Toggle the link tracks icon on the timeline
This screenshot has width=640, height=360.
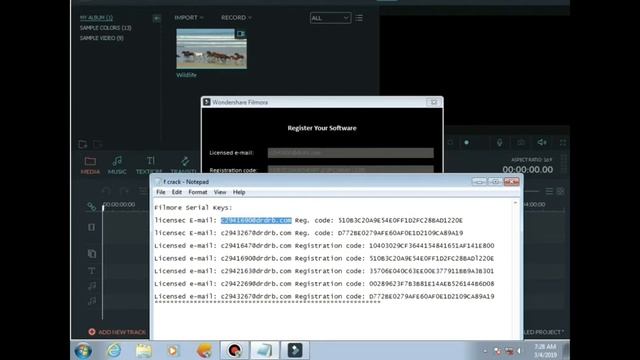91,207
